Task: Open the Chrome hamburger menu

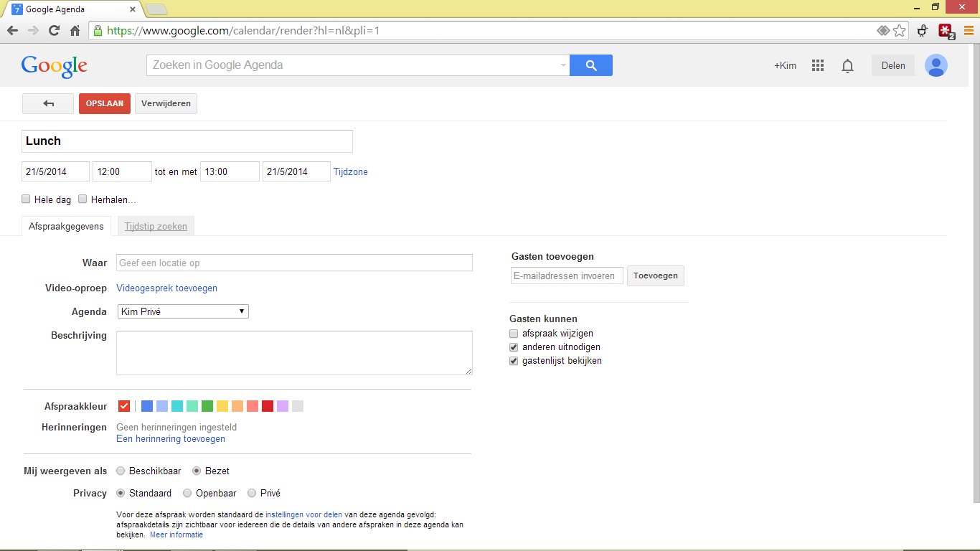Action: point(969,31)
